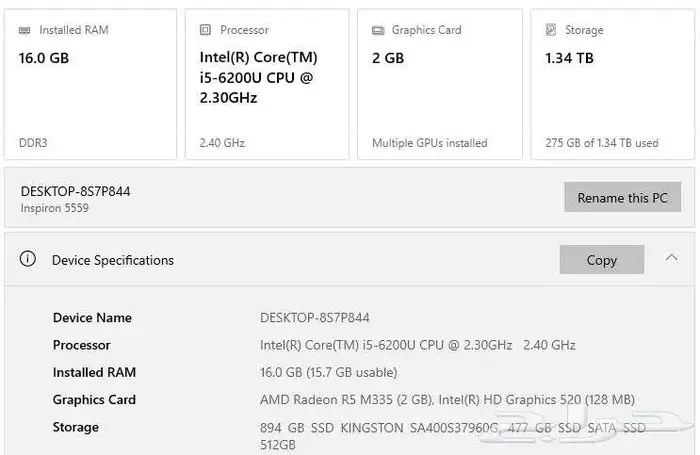Open the Storage 1.34 TB card

click(612, 84)
